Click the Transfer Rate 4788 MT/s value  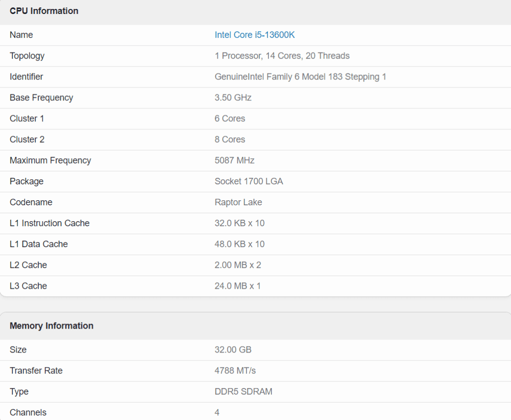click(235, 371)
